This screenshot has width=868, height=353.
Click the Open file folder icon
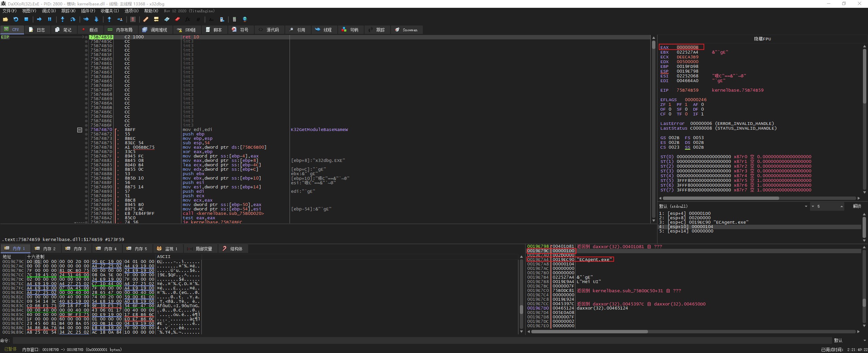tap(5, 19)
